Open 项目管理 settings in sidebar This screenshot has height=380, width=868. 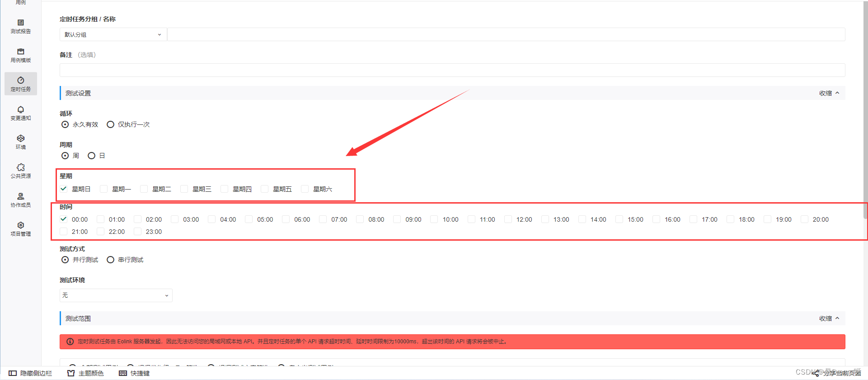click(x=21, y=229)
